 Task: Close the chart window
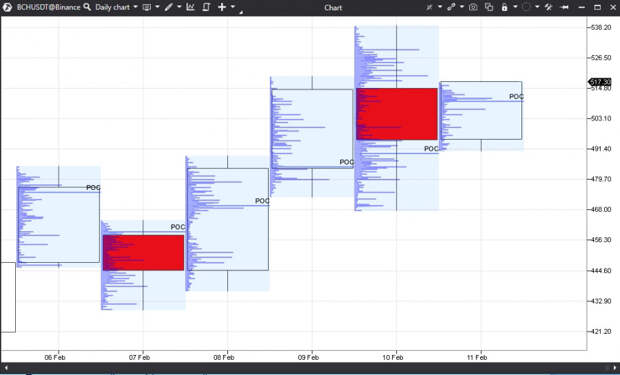click(613, 7)
